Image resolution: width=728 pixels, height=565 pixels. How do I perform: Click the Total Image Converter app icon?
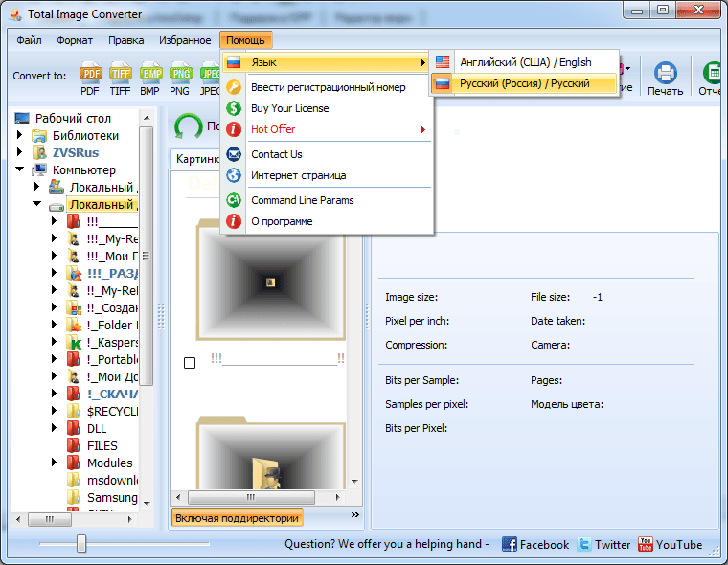point(15,14)
